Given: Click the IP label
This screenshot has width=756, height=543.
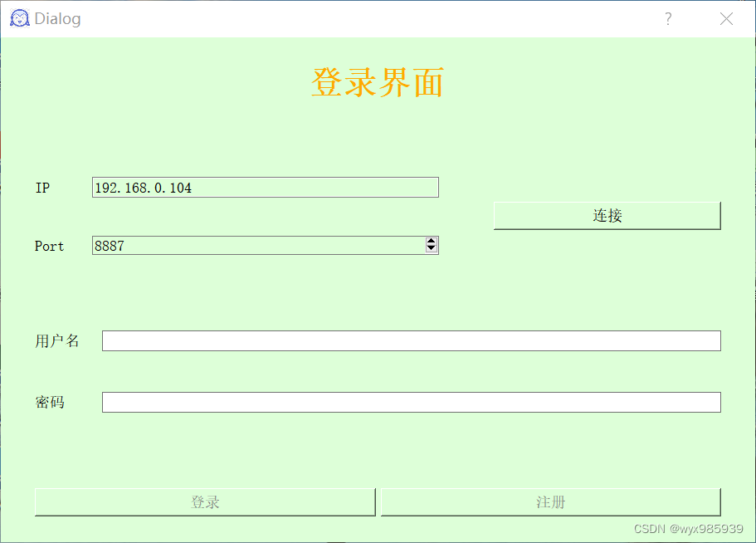Looking at the screenshot, I should pos(42,188).
